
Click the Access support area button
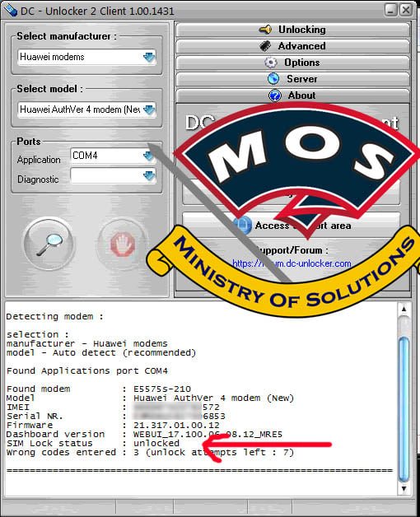(291, 226)
